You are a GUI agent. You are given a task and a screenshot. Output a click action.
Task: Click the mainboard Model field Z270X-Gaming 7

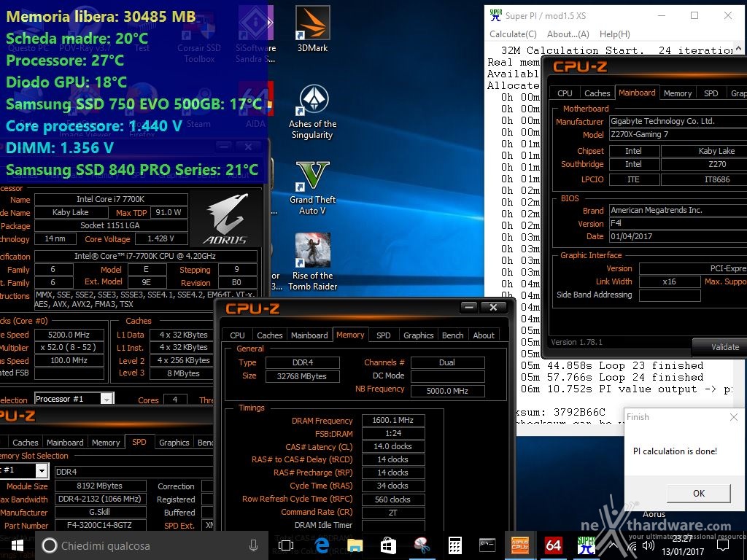tap(678, 135)
